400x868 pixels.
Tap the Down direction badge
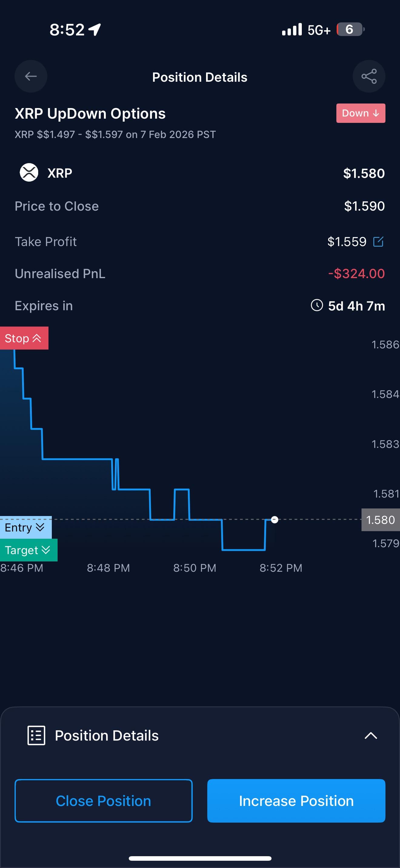coord(361,113)
